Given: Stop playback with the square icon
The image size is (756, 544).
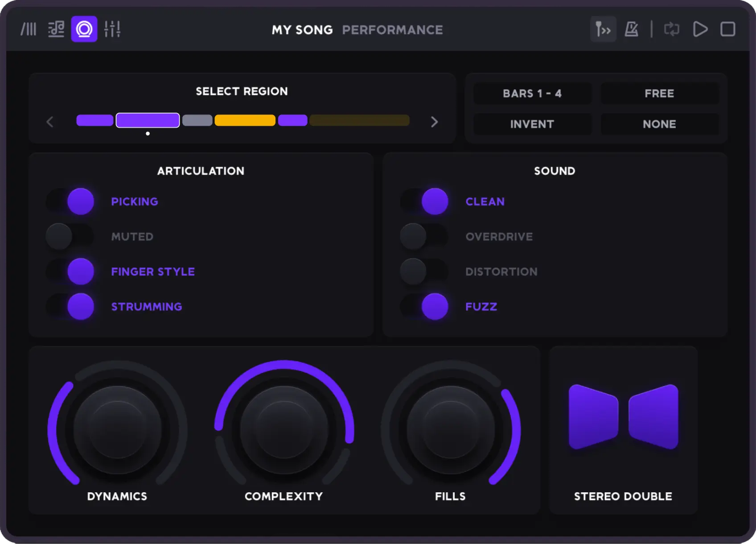Looking at the screenshot, I should (x=728, y=29).
